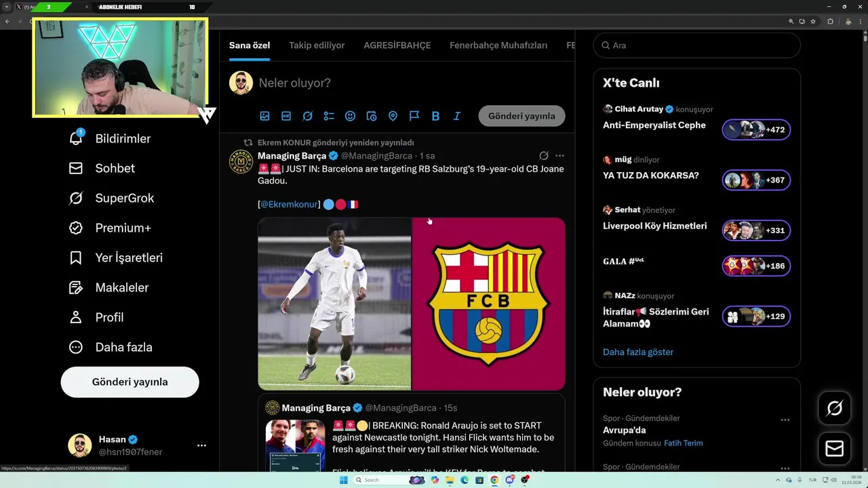Click the +472 listeners badge

(756, 129)
